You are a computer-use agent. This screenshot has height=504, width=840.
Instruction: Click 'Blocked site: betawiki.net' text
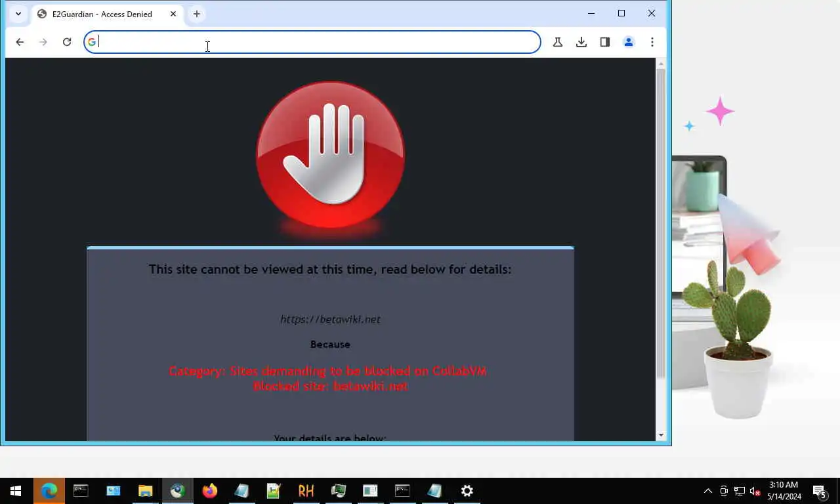click(331, 386)
